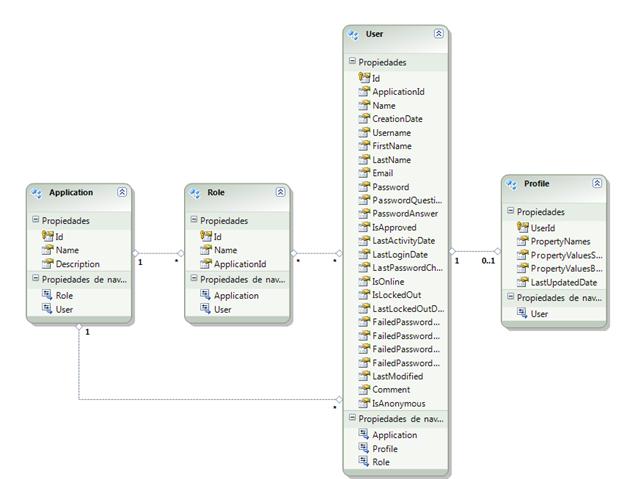Select the IsLockedOut property in User
Image resolution: width=640 pixels, height=479 pixels.
pos(396,295)
